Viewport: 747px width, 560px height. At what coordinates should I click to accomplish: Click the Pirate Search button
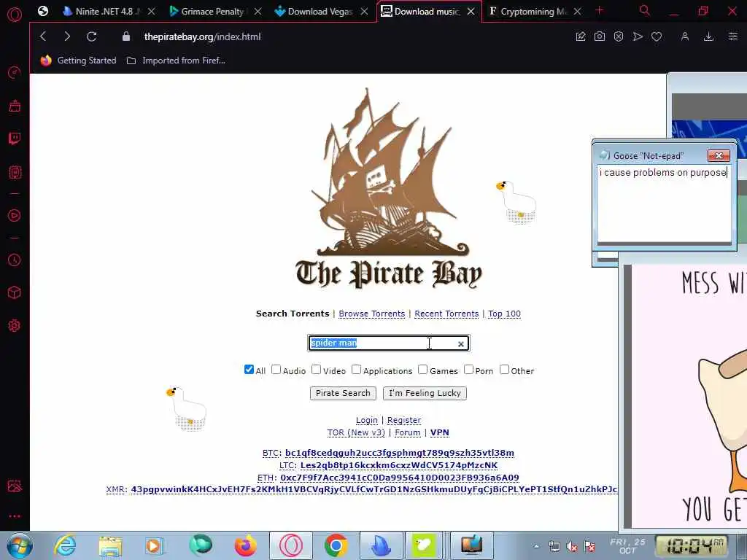(343, 393)
